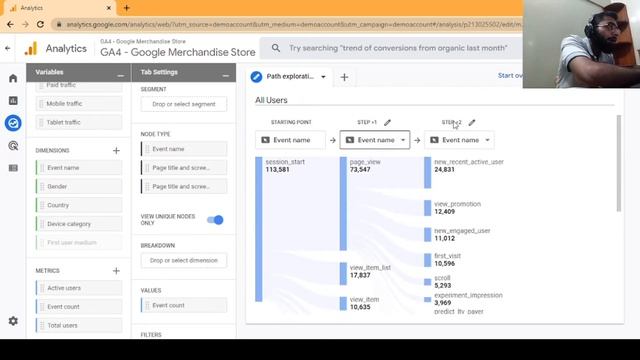Open the Home icon in the left sidebar
This screenshot has width=640, height=360.
13,78
